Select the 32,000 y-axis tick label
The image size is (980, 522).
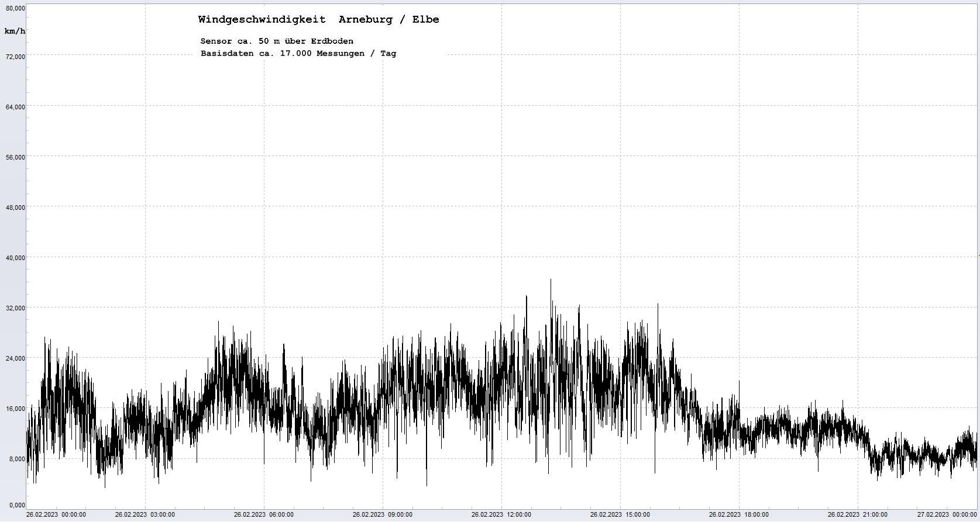15,308
